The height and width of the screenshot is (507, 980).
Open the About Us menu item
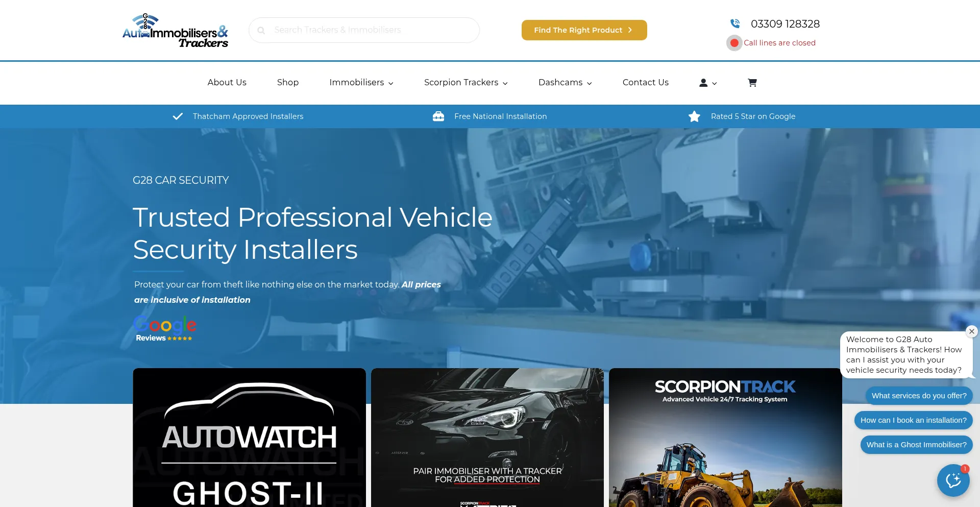pos(227,83)
